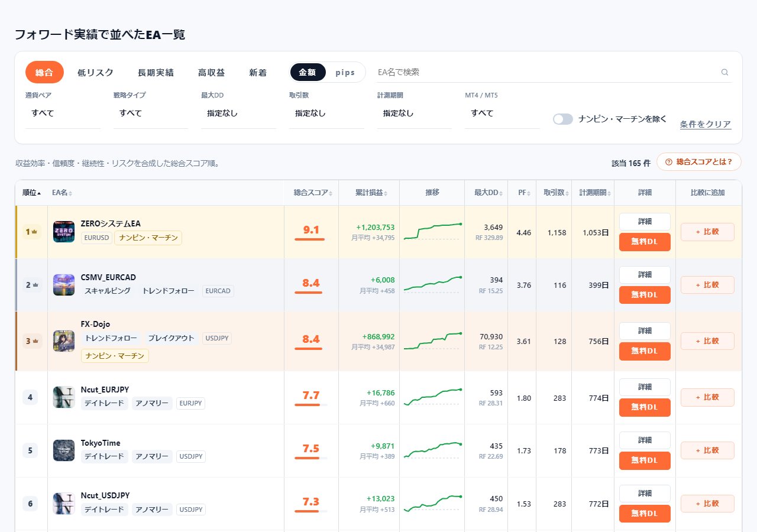Sort by EA名 column header

pyautogui.click(x=62, y=193)
